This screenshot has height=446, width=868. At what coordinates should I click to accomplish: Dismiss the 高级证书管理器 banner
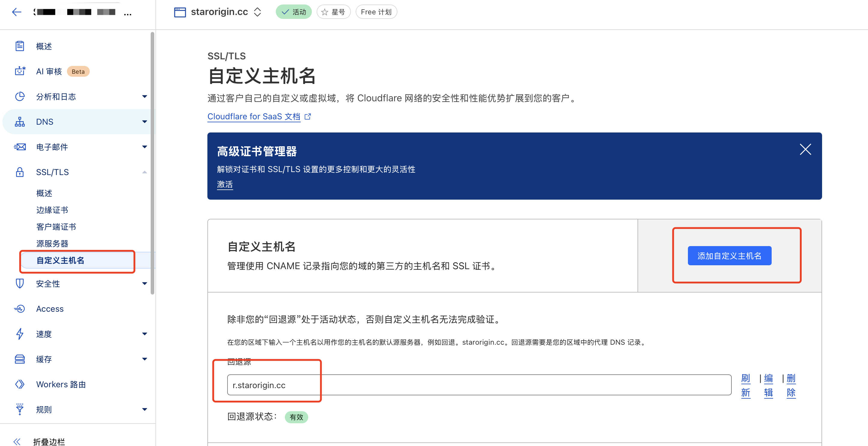[805, 149]
